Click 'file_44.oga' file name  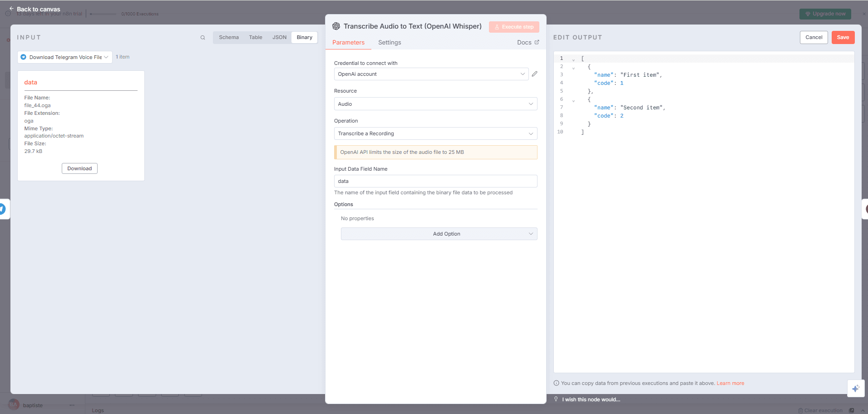[38, 105]
